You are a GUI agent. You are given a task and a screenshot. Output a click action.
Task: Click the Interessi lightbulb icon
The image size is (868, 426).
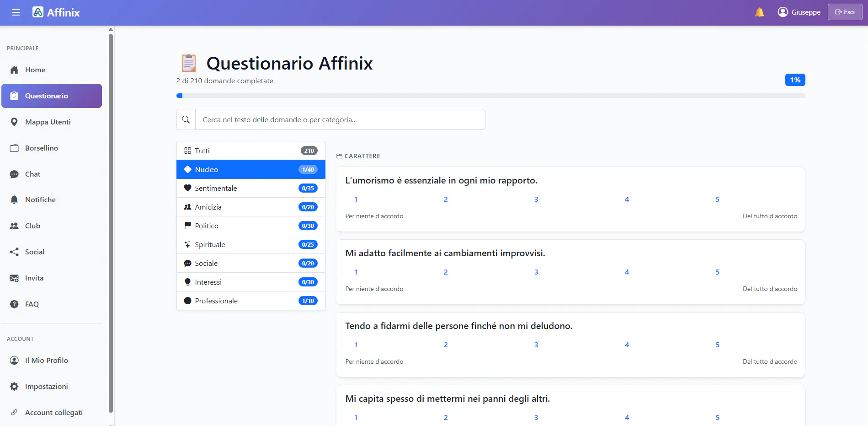click(187, 282)
